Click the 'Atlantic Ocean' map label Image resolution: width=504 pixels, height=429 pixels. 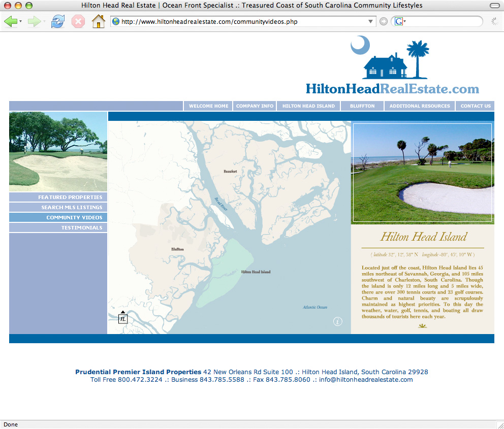[x=315, y=307]
